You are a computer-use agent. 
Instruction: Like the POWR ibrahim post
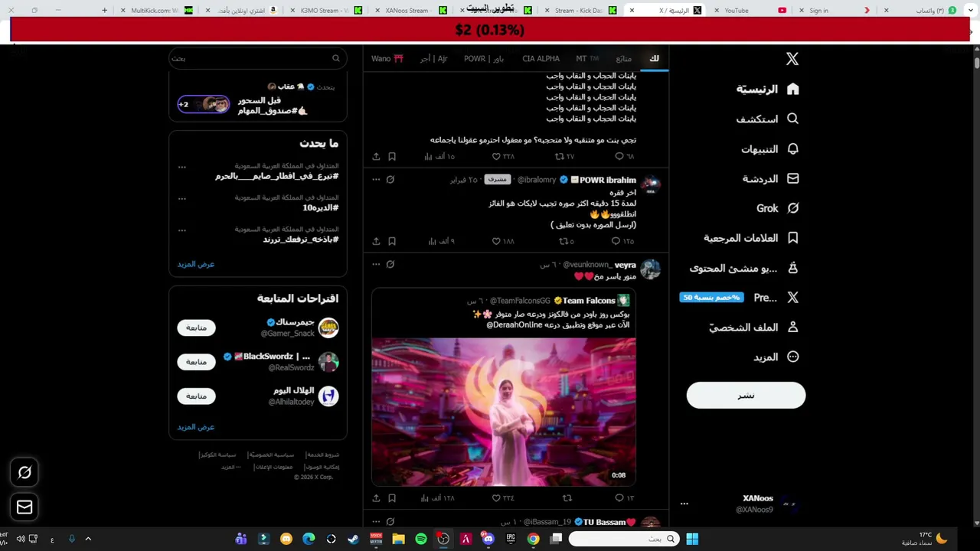pyautogui.click(x=503, y=241)
